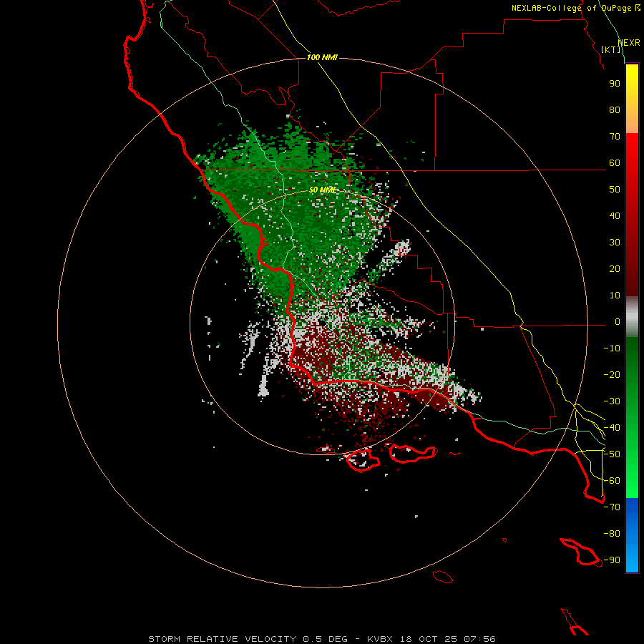The image size is (644, 644).
Task: Click the blue bottom segment of color bar
Action: [x=632, y=535]
